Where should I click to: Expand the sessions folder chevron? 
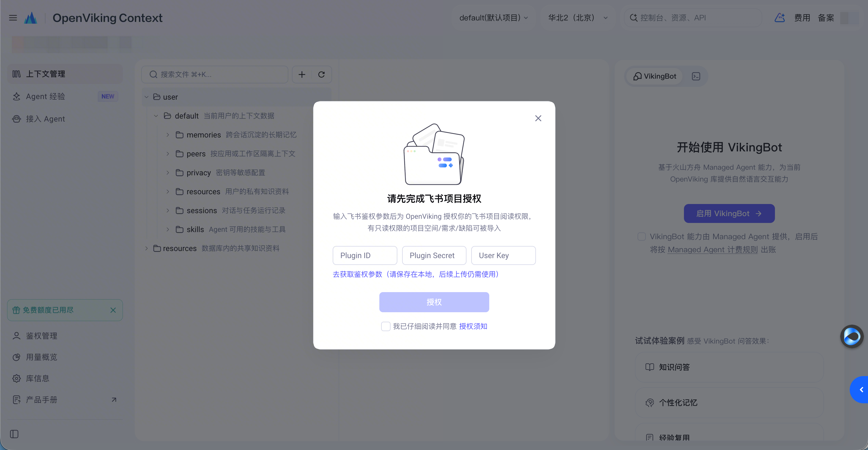click(168, 211)
